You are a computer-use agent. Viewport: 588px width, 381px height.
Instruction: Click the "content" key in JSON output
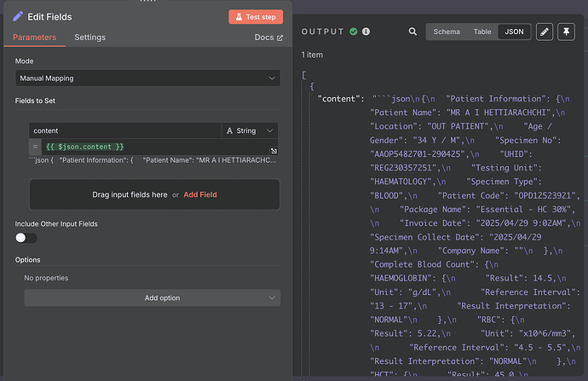(x=341, y=99)
